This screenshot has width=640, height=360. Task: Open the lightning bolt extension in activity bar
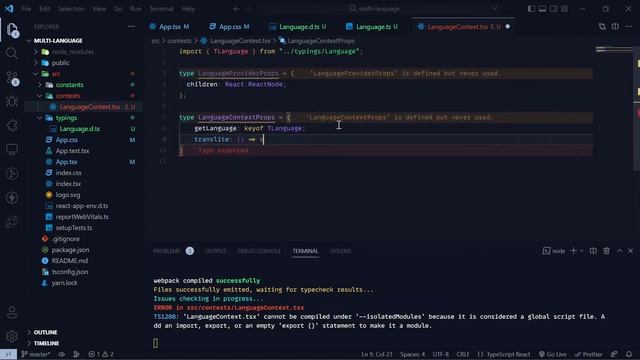click(x=12, y=198)
